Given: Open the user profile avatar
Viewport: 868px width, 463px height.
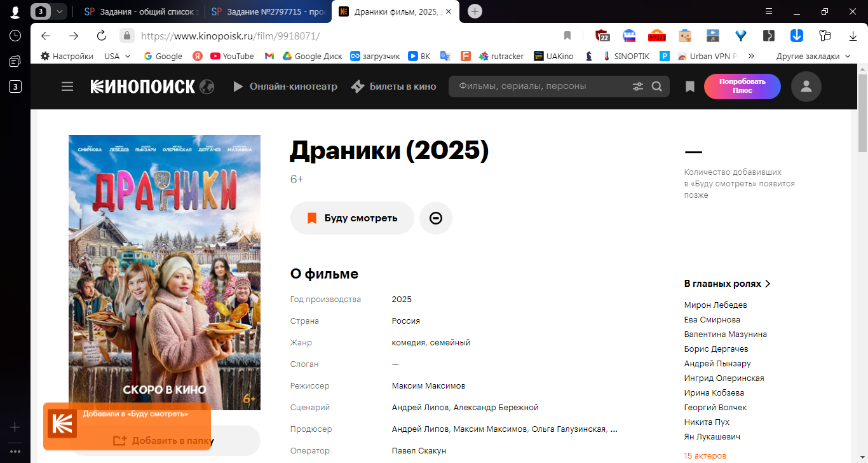Looking at the screenshot, I should (x=806, y=86).
